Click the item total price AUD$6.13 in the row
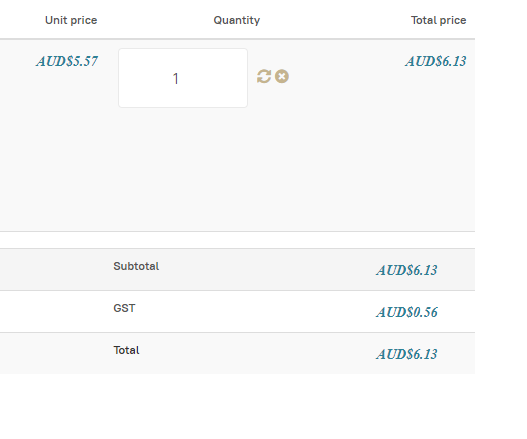The width and height of the screenshot is (527, 439). (x=436, y=61)
